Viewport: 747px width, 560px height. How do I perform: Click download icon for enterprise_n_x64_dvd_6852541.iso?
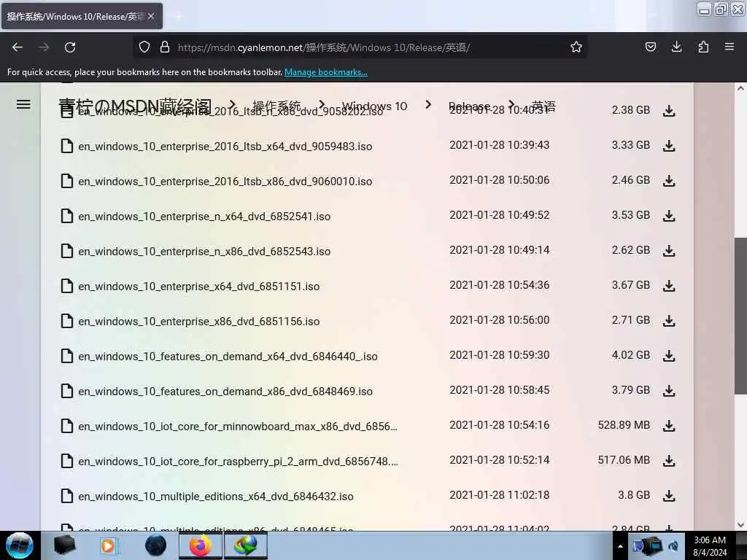tap(669, 216)
